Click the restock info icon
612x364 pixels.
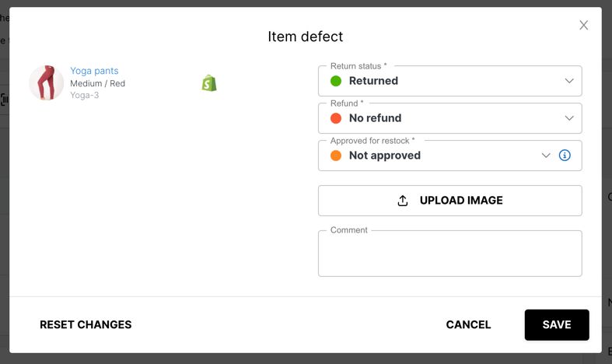tap(565, 156)
